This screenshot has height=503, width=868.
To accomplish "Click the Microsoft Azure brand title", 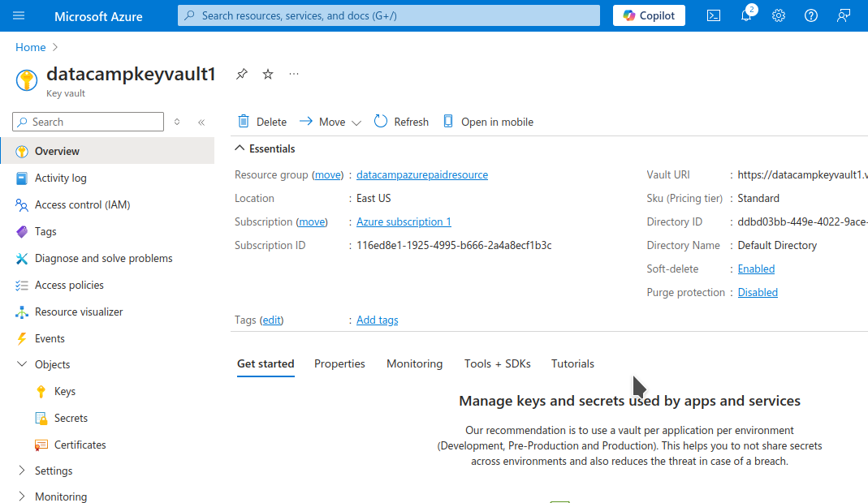I will click(98, 16).
